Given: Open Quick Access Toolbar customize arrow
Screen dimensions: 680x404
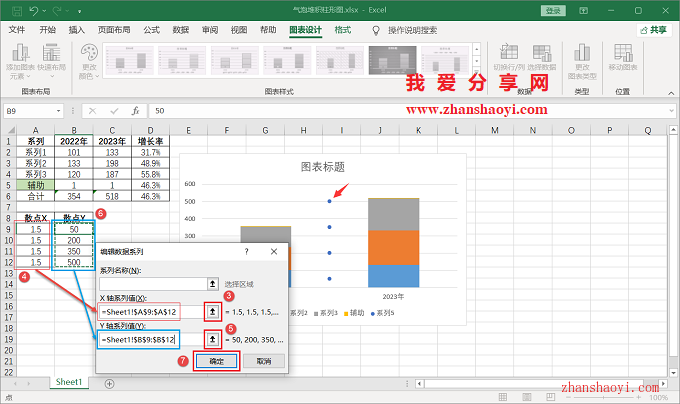Looking at the screenshot, I should (79, 11).
